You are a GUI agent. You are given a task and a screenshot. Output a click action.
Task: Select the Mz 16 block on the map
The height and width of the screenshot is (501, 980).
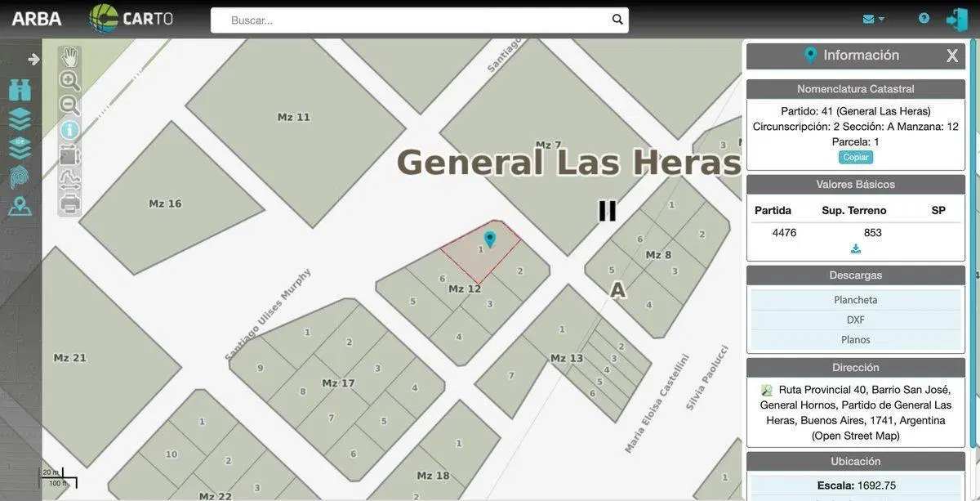click(x=165, y=204)
